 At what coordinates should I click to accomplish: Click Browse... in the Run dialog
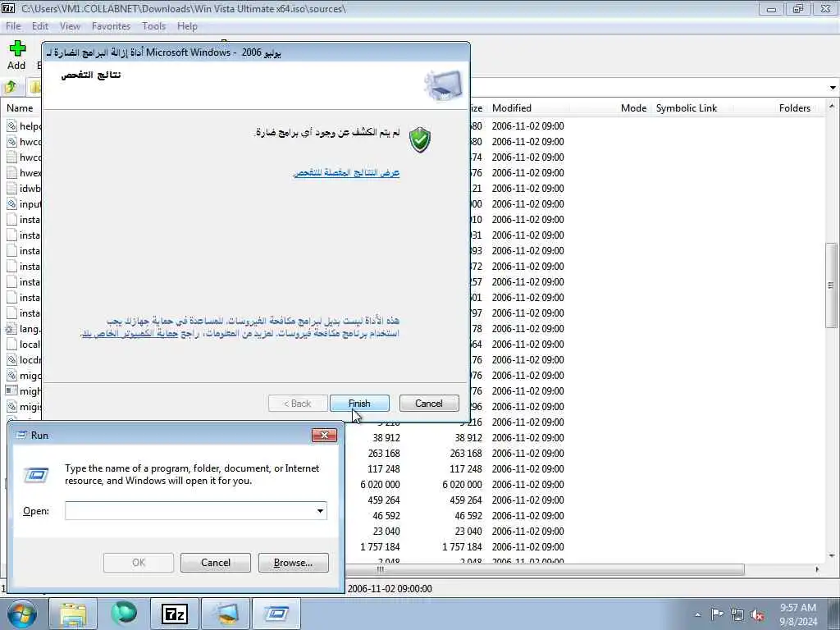(x=293, y=563)
